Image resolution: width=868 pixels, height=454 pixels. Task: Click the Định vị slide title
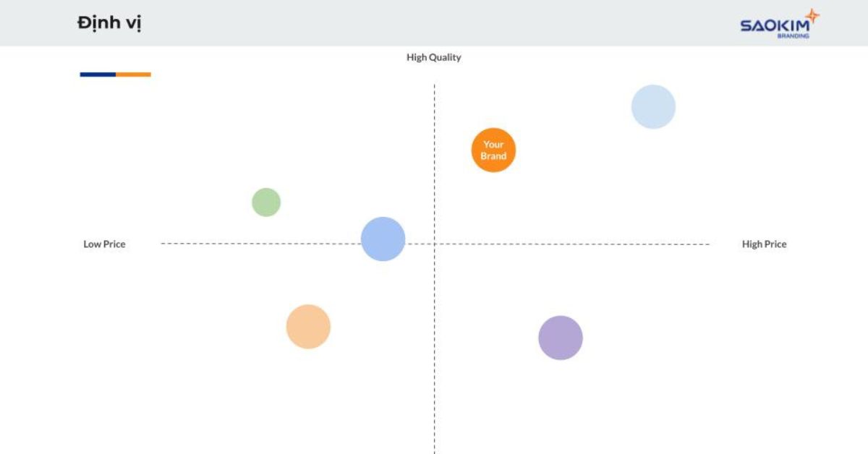click(x=109, y=23)
